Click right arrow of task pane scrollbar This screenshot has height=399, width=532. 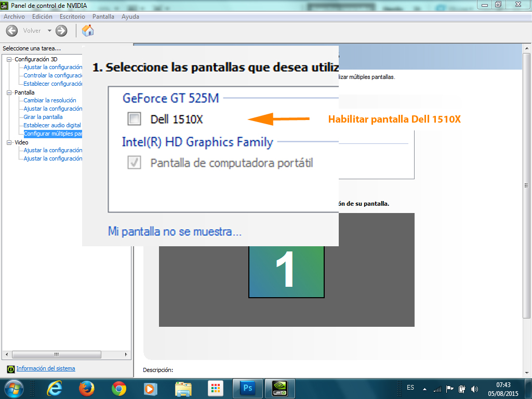126,354
